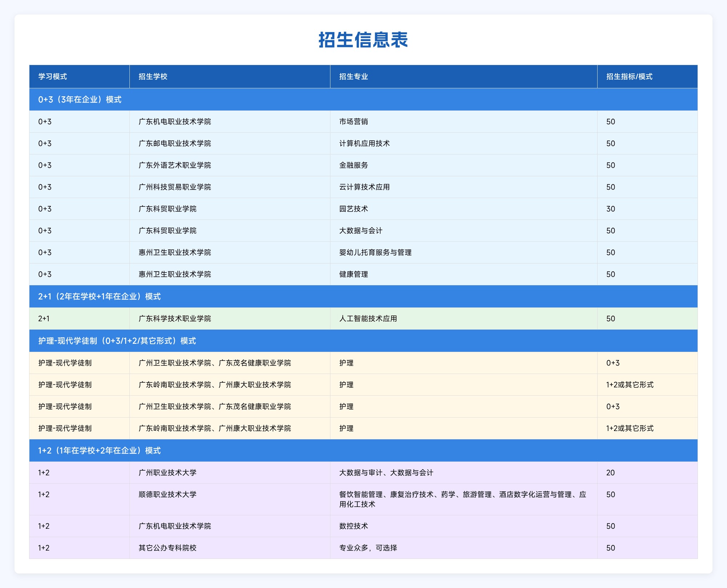Click the 招生指标/模式 column header
The image size is (727, 588).
[x=647, y=77]
